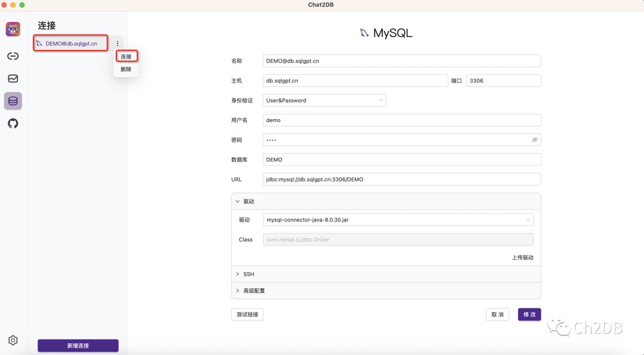Open the dashboard chart icon in sidebar
The height and width of the screenshot is (355, 644).
tap(13, 79)
